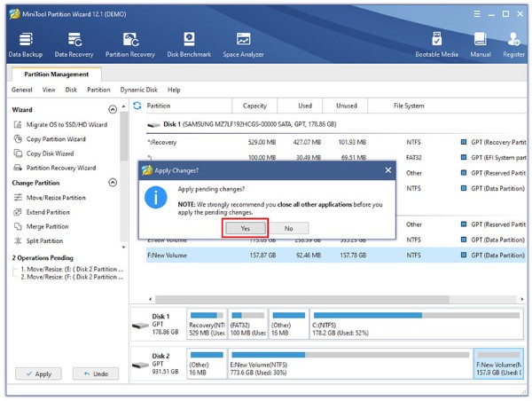Viewport: 532px width, 401px height.
Task: Confirm with Yes in the Apply Changes dialog
Action: 244,228
